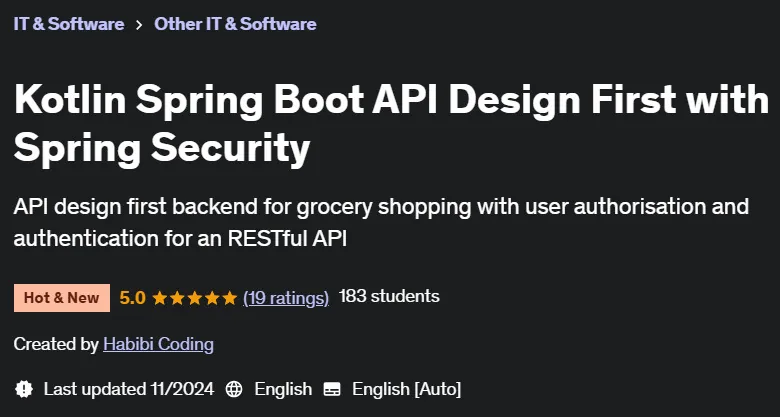The height and width of the screenshot is (417, 780).
Task: Click the API design first subtitle description
Action: click(381, 222)
